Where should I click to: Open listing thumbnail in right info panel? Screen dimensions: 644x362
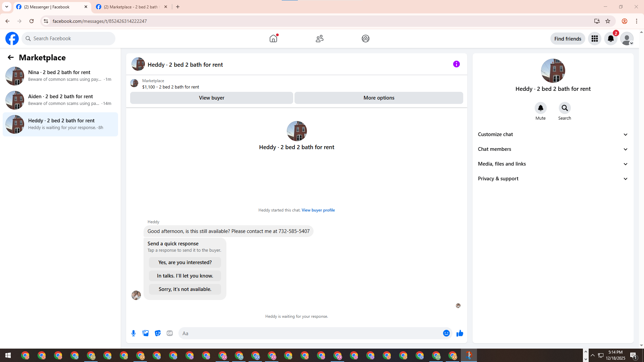tap(553, 71)
